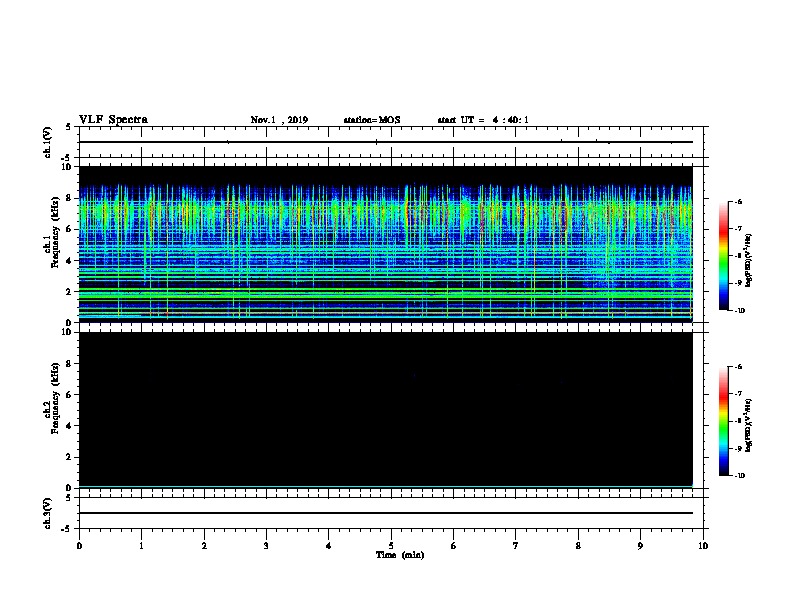Click time axis tick label "7"
The width and height of the screenshot is (792, 612).
point(516,545)
